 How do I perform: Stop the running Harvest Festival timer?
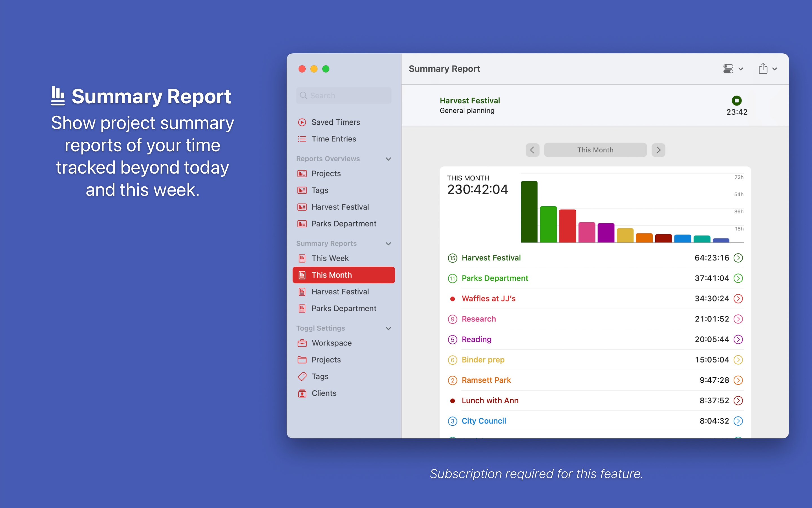tap(736, 100)
